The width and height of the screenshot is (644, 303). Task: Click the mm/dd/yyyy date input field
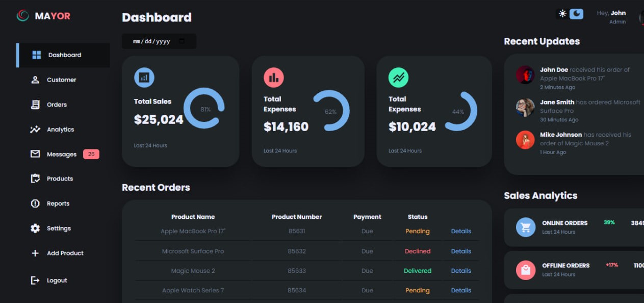click(159, 41)
